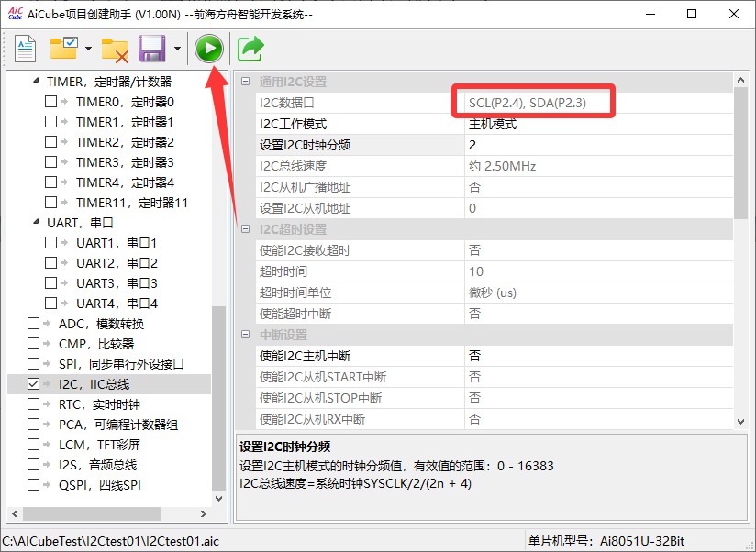Enable the TIMER1 定时器1 checkbox

[x=50, y=121]
